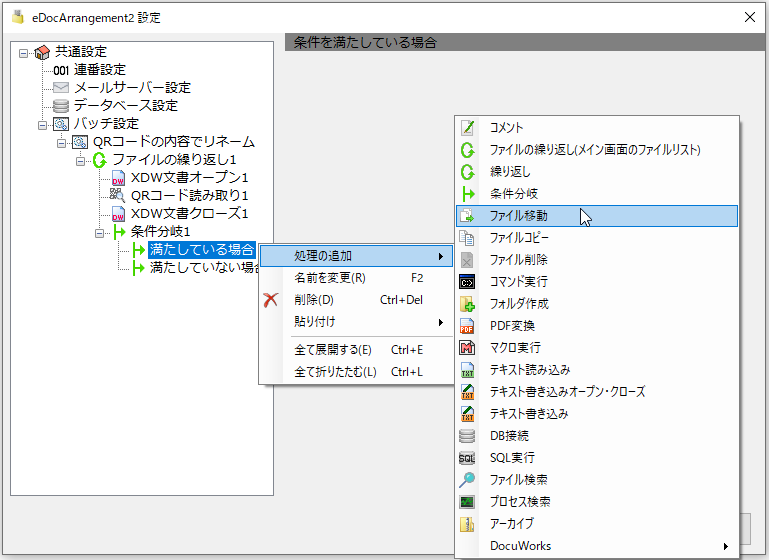Click the 共通設定 house icon in tree
The height and width of the screenshot is (560, 769).
point(42,52)
